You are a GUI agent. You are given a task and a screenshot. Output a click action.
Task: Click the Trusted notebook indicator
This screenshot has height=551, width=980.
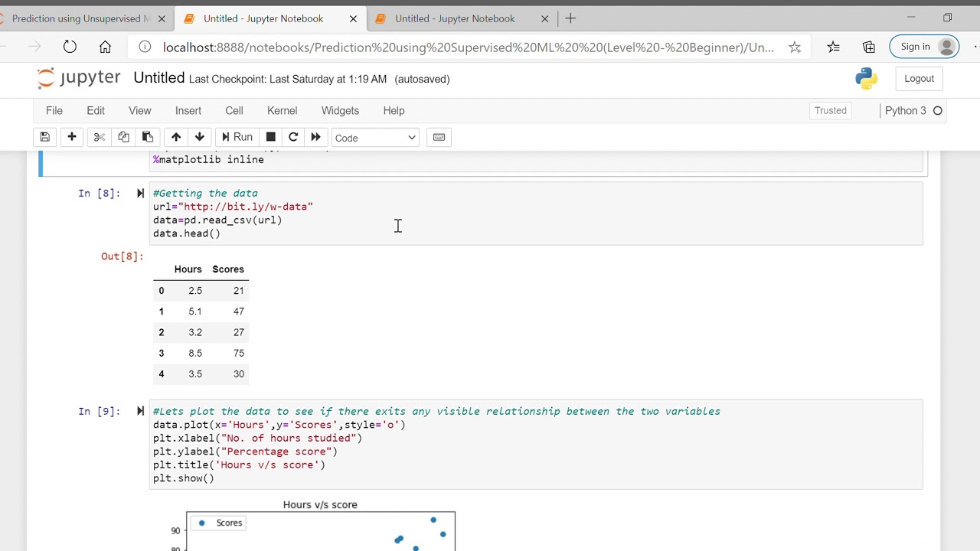point(831,111)
